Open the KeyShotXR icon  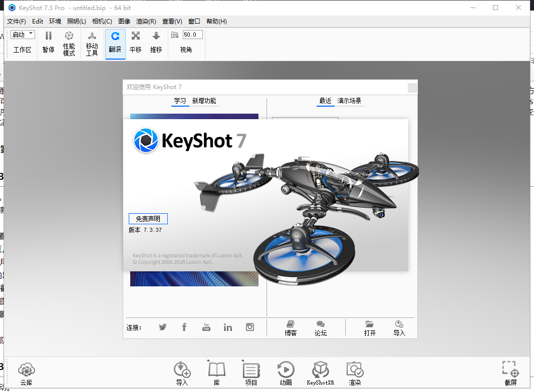(x=321, y=369)
